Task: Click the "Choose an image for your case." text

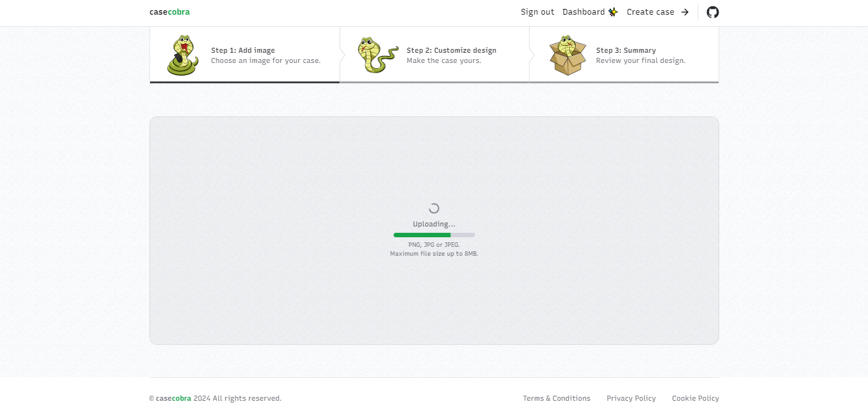Action: [x=266, y=61]
